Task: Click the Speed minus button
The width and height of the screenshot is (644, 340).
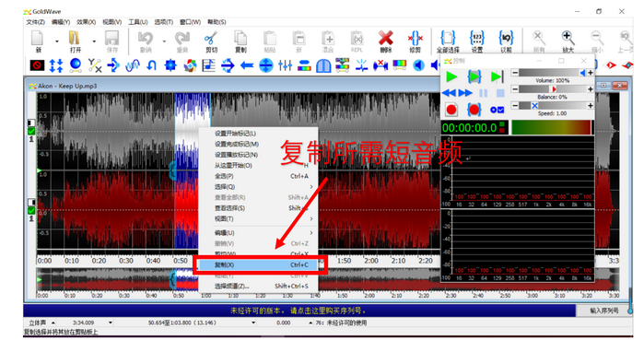Action: click(515, 106)
